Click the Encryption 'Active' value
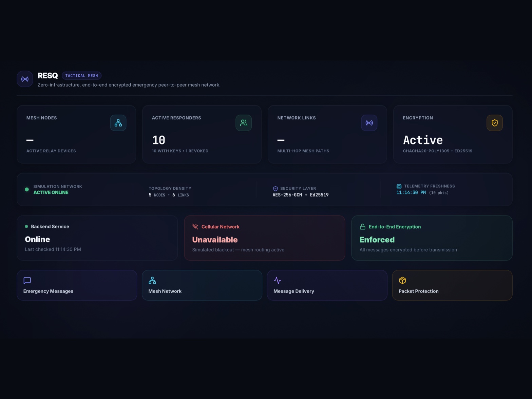Image resolution: width=532 pixels, height=399 pixels. pyautogui.click(x=423, y=140)
